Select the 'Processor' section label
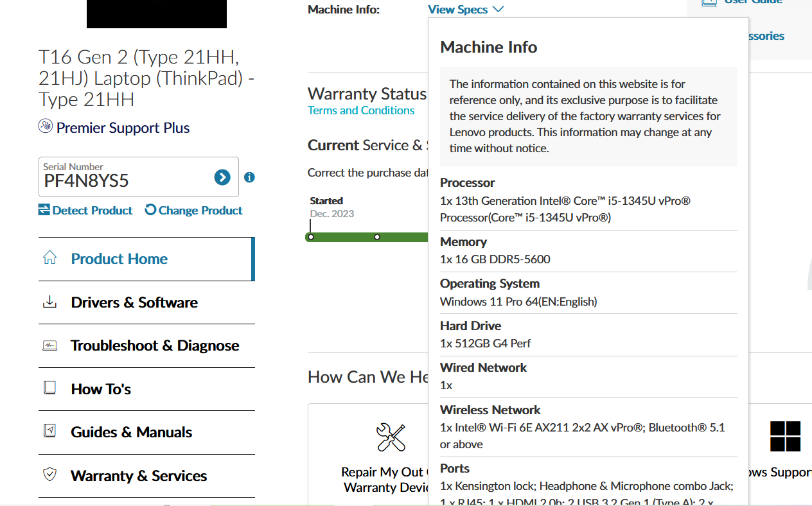 [468, 183]
